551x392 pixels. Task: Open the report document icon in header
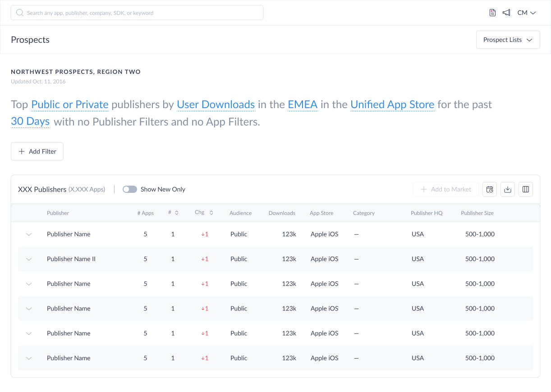click(492, 13)
